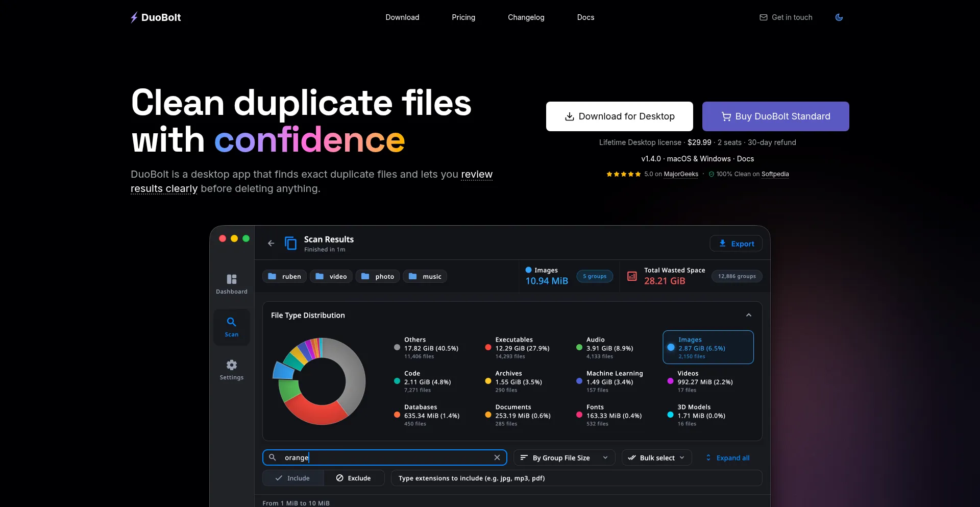
Task: Select the 3D Models category entry
Action: [697, 415]
